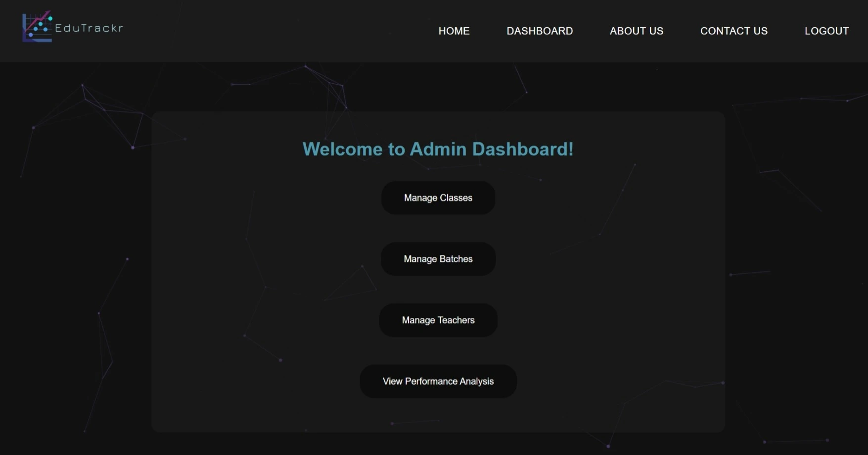Viewport: 868px width, 455px height.
Task: Click background strip between navbar and card
Action: [x=438, y=87]
